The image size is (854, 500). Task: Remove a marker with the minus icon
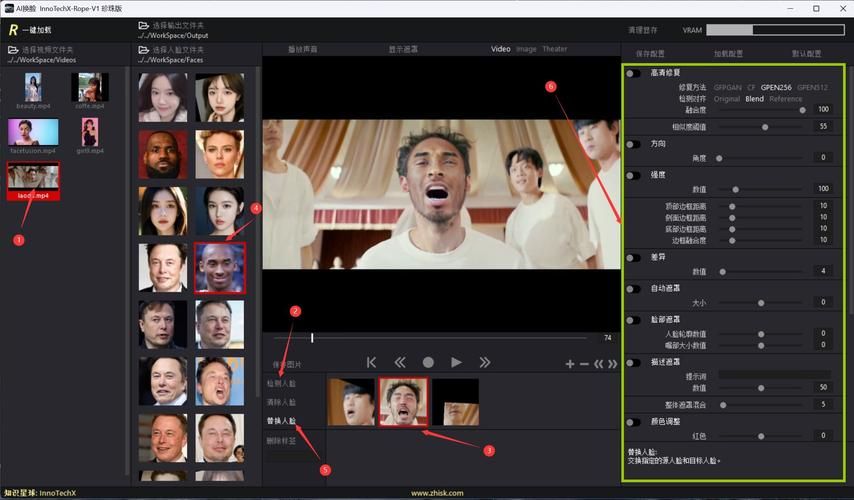(x=584, y=364)
